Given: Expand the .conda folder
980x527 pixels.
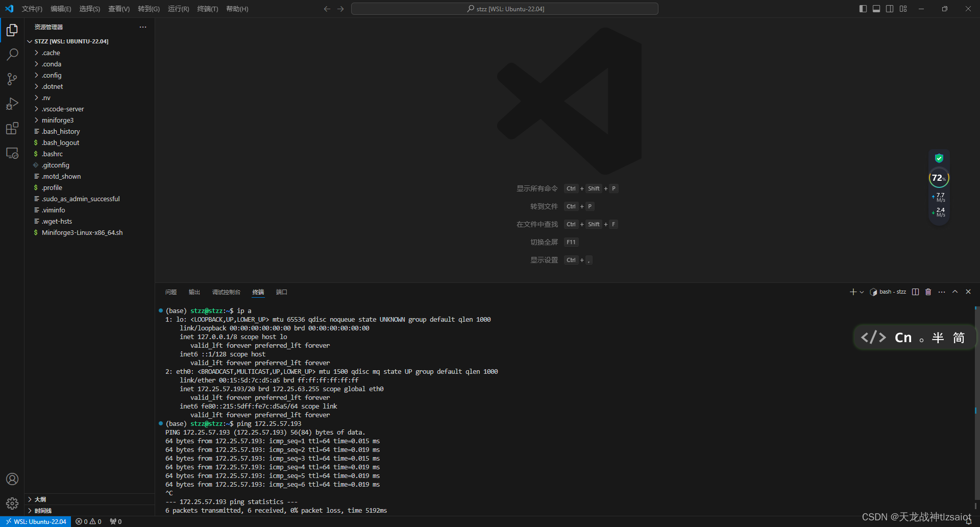Looking at the screenshot, I should point(90,64).
